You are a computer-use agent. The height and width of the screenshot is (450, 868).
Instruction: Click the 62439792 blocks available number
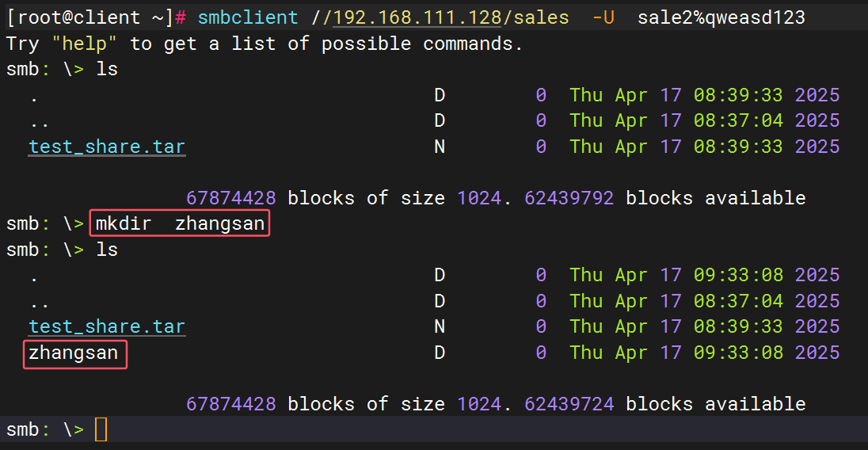point(569,198)
